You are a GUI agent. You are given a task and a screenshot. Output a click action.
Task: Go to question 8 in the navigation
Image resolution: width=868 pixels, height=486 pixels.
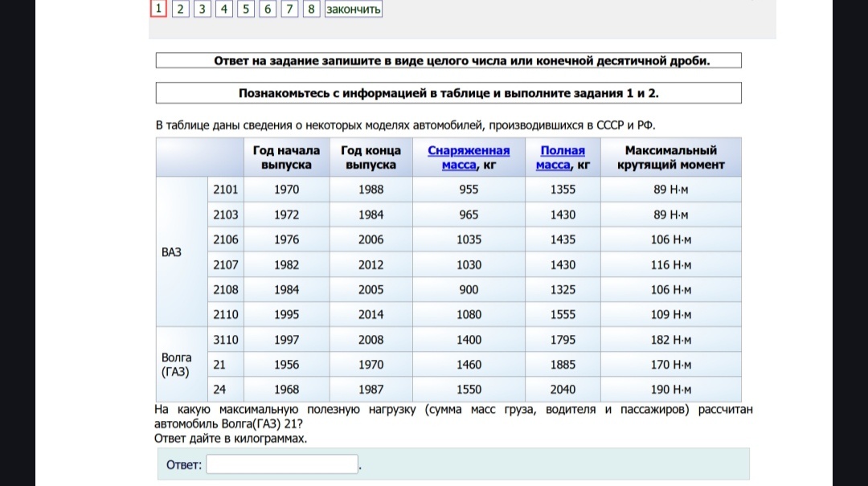[x=311, y=8]
